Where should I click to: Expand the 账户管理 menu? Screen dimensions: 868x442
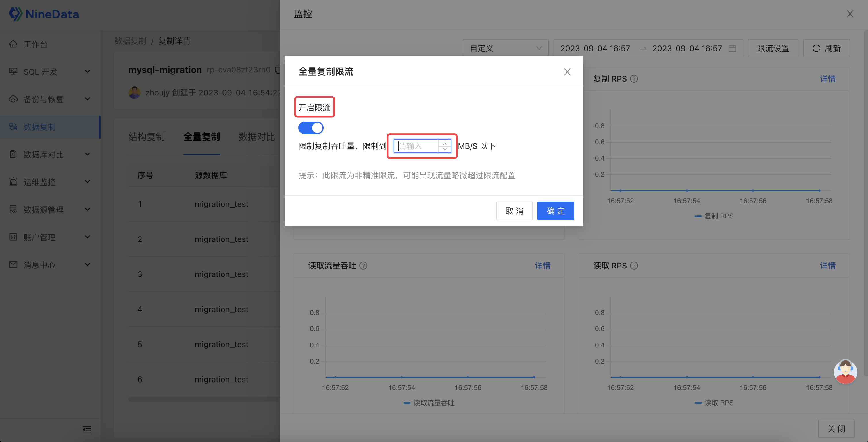[87, 237]
